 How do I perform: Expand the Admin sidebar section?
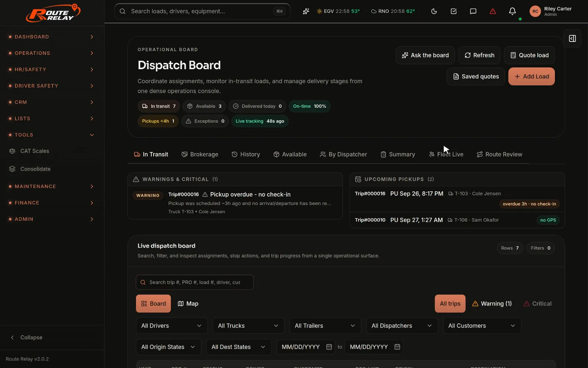52,219
